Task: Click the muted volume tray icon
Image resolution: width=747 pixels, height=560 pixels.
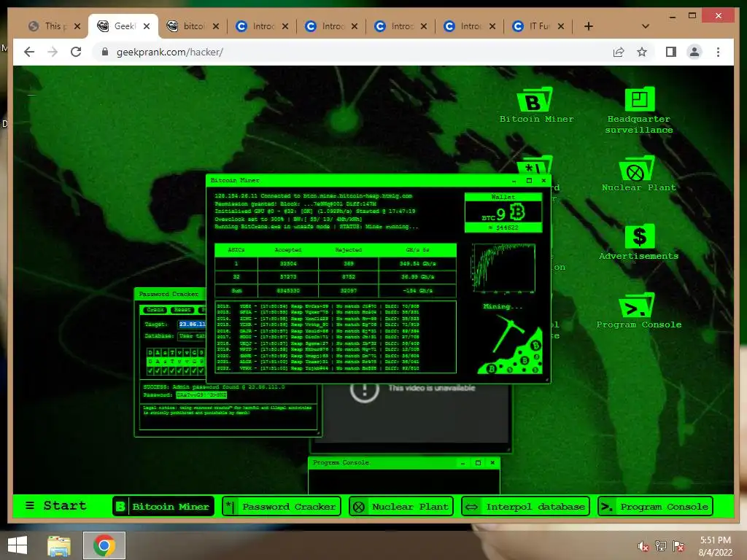Action: click(643, 545)
